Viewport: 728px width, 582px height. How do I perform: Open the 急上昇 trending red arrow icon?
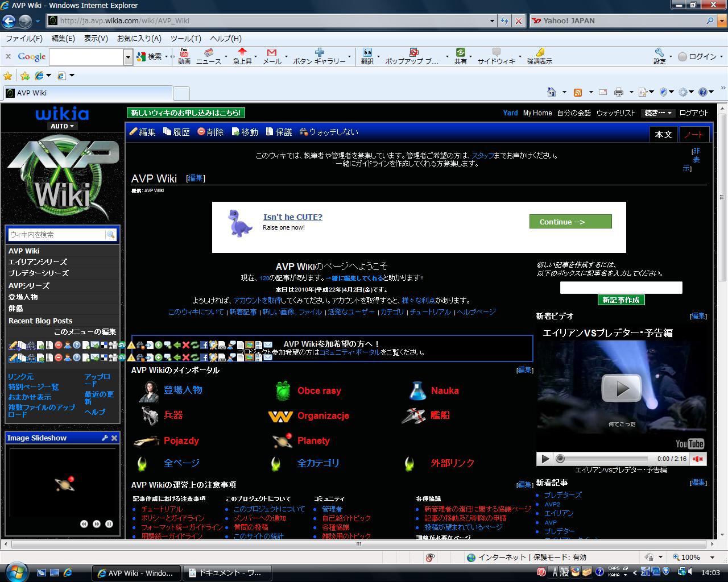242,56
